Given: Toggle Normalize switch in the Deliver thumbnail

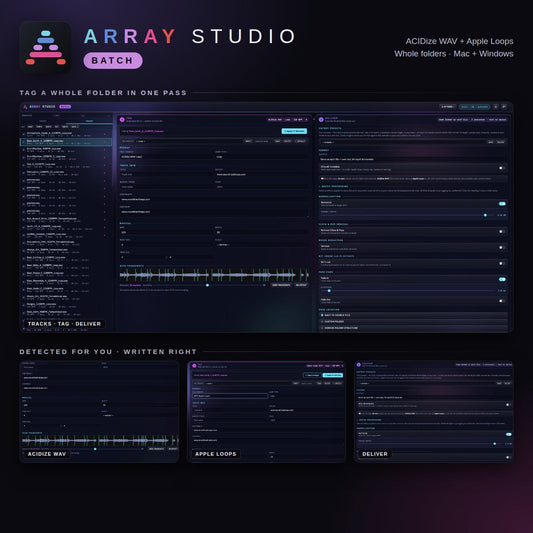Looking at the screenshot, I should 509,434.
